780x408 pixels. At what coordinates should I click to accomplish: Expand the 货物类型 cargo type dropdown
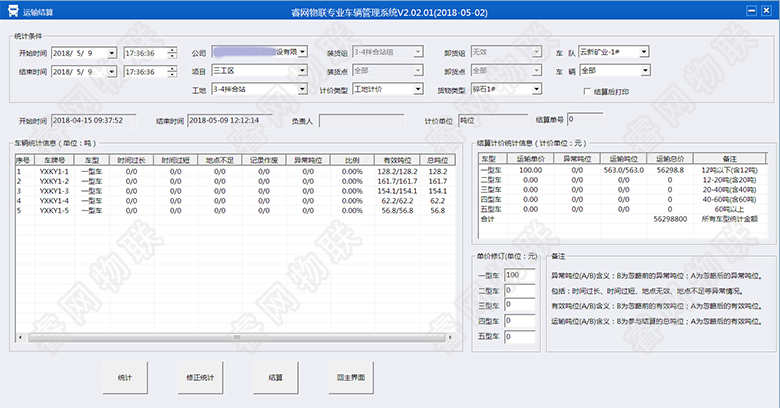pyautogui.click(x=538, y=90)
